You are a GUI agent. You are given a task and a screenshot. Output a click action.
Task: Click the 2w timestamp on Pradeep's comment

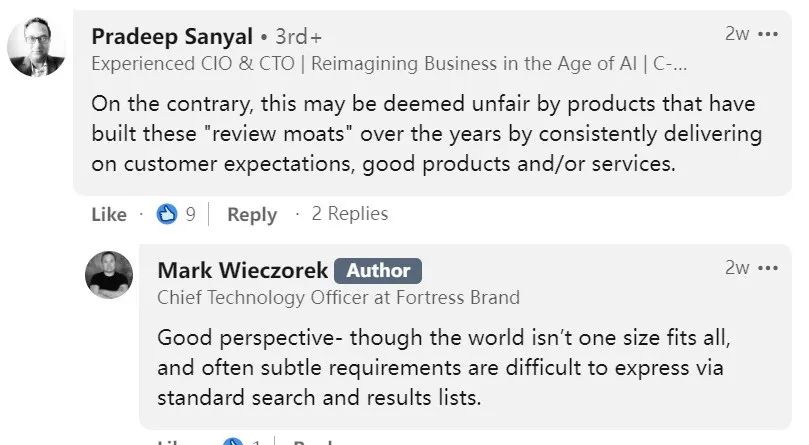click(737, 33)
